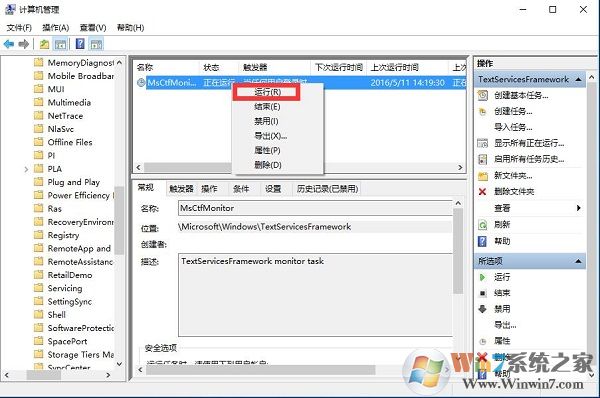
Task: Expand the PLA tree node chevron
Action: click(26, 169)
